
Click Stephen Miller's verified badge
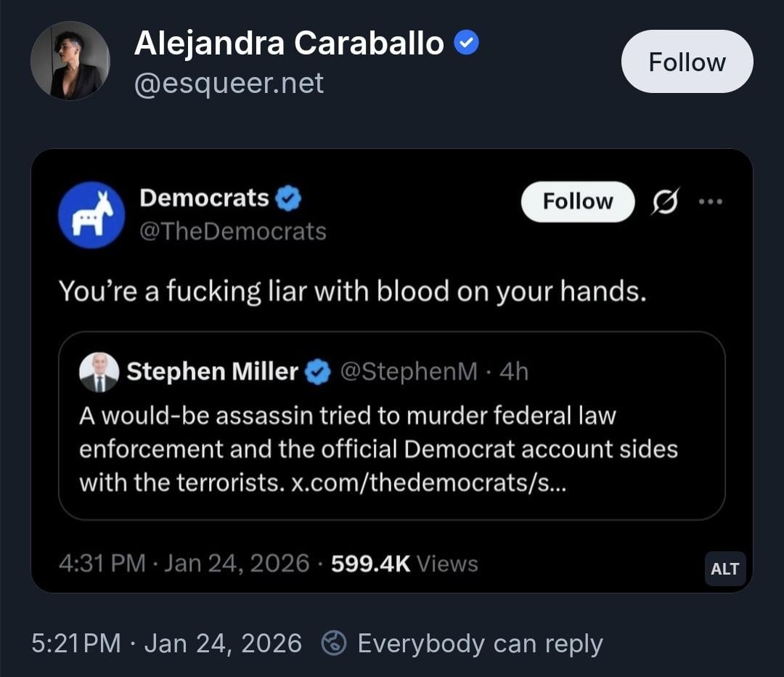(317, 372)
